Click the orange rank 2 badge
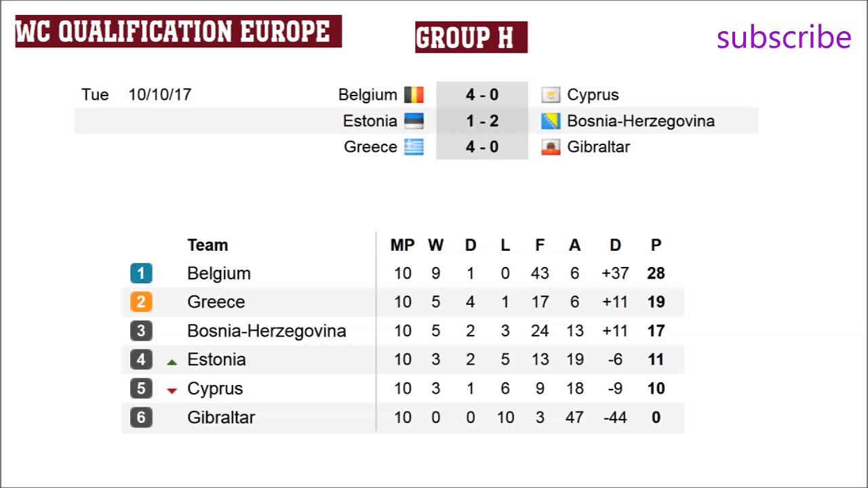The image size is (868, 488). (141, 302)
